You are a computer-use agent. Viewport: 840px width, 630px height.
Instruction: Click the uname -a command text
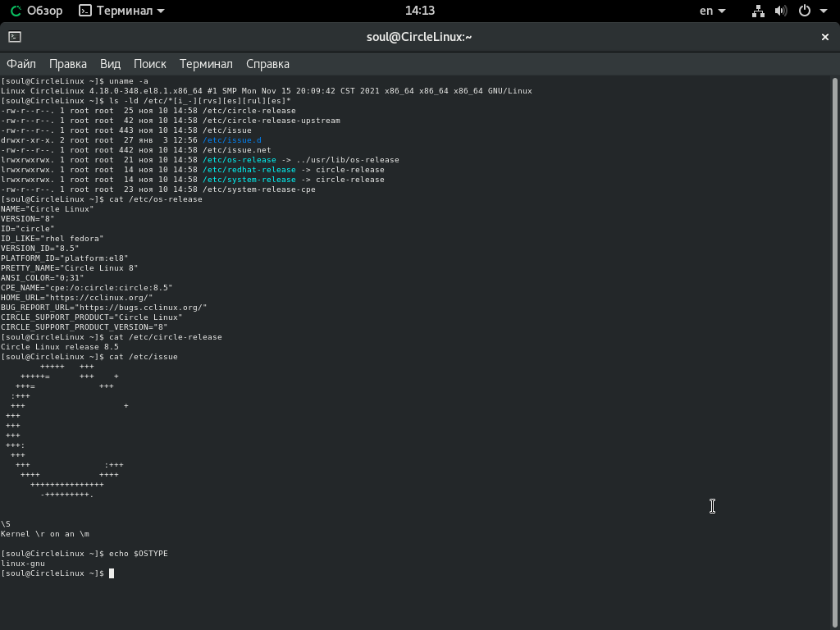129,81
